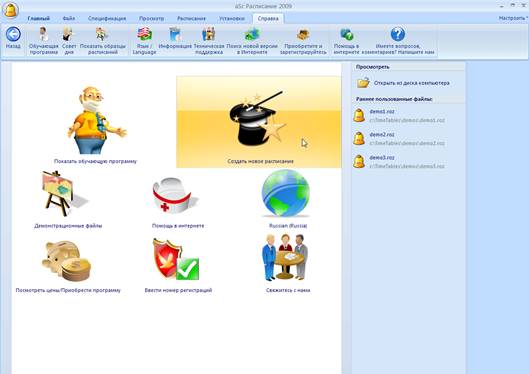Click the bell application menu button
The image size is (529, 374).
[x=10, y=9]
